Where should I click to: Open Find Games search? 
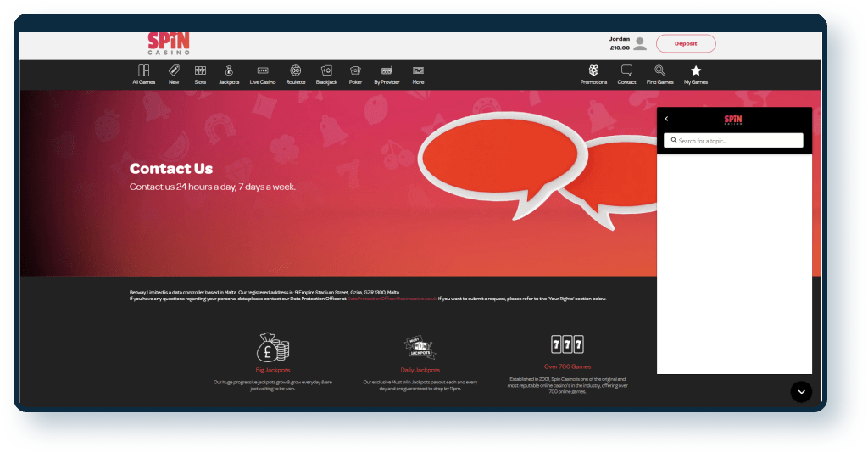pyautogui.click(x=659, y=75)
